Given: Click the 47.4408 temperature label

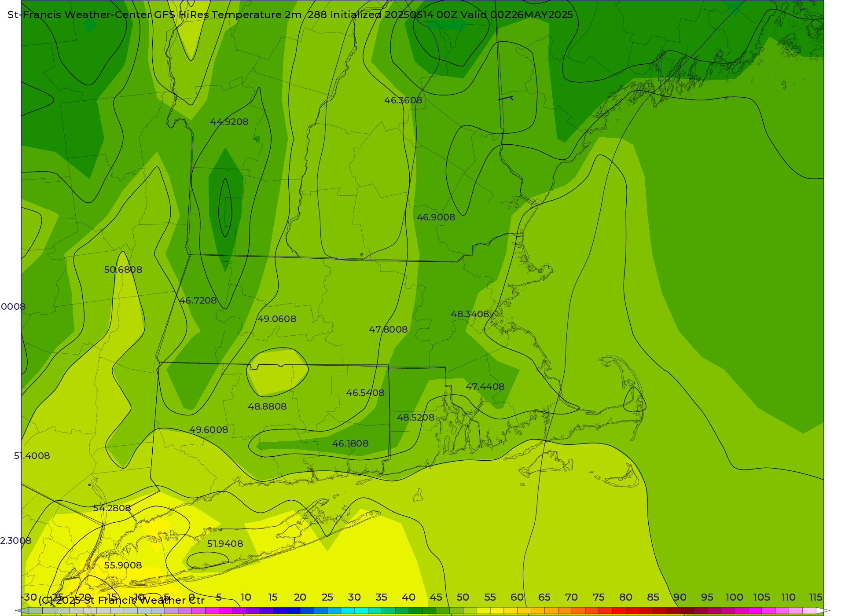Looking at the screenshot, I should tap(485, 387).
